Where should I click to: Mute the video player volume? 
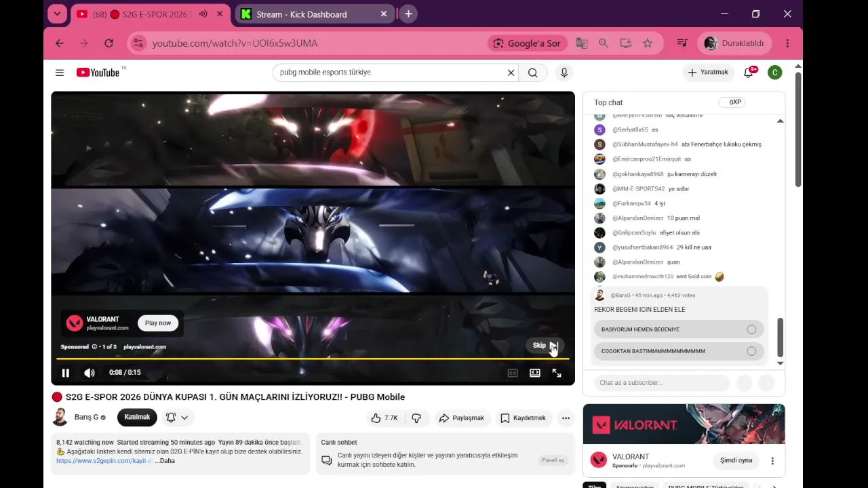89,373
